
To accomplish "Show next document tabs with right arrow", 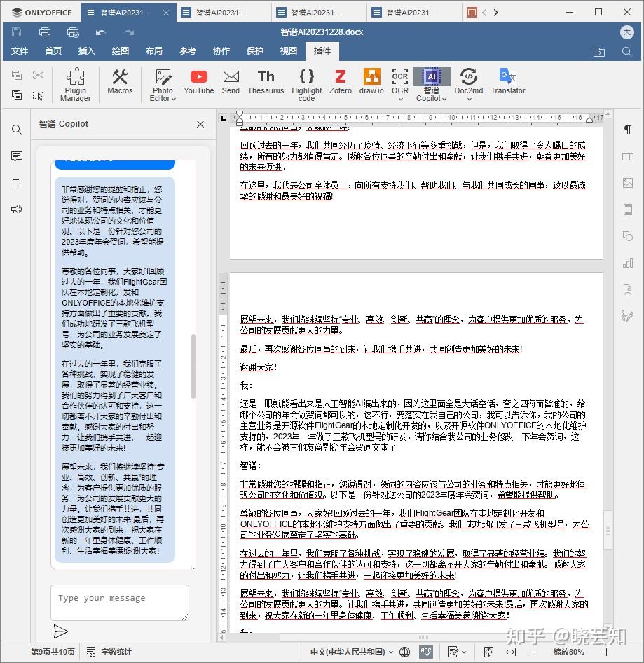I will click(x=496, y=12).
